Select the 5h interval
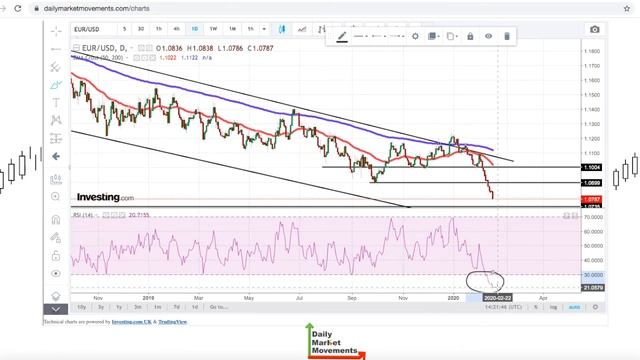 pos(251,29)
